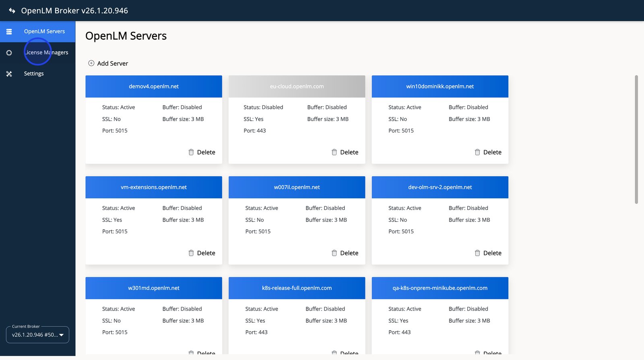Select the vm-extensions.openlm.net card header
644x360 pixels.
click(154, 187)
